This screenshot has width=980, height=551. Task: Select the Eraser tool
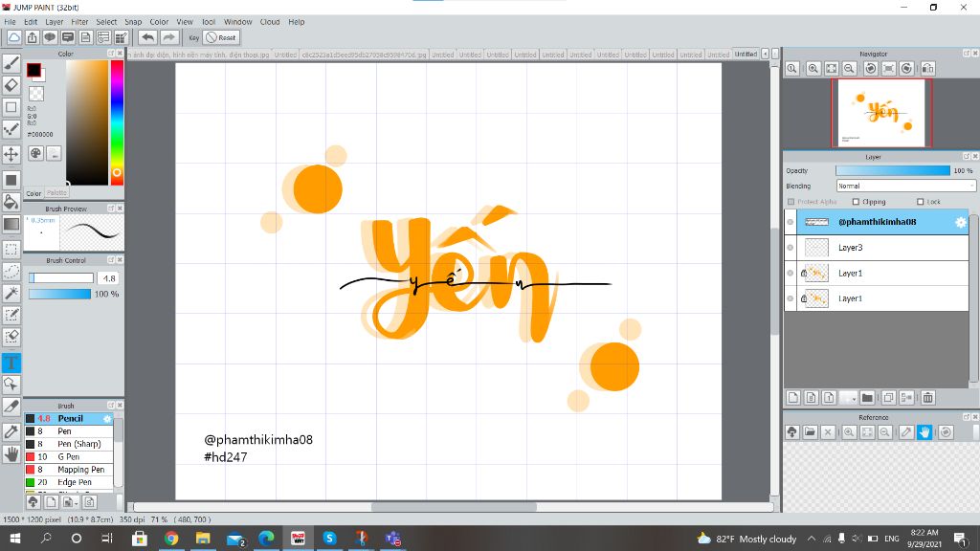coord(11,85)
